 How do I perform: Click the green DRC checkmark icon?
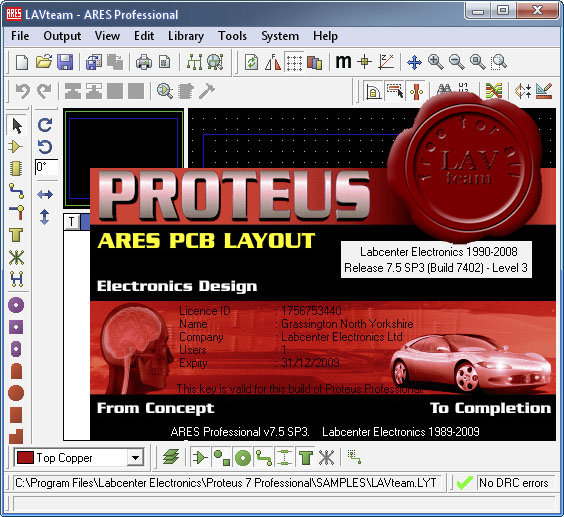464,482
